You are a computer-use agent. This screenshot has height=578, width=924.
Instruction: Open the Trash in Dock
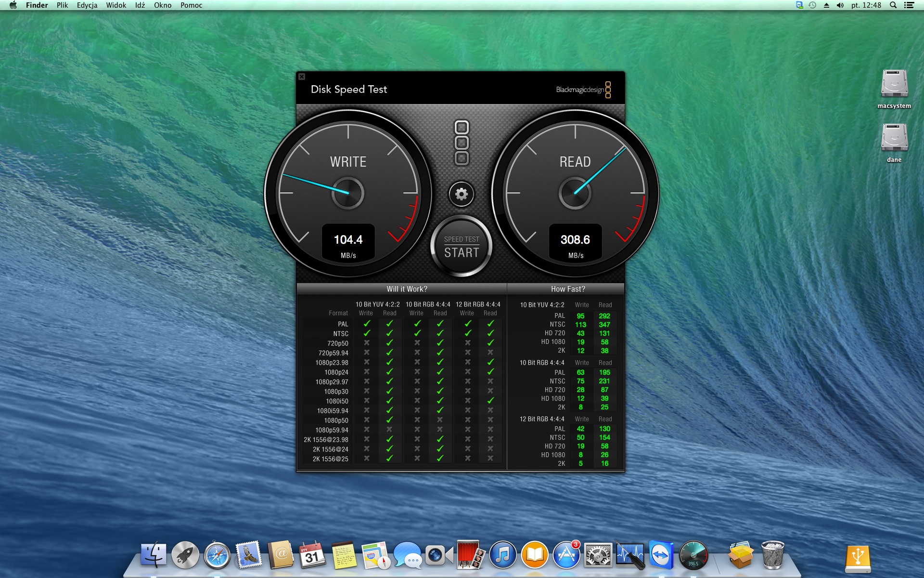pyautogui.click(x=772, y=555)
